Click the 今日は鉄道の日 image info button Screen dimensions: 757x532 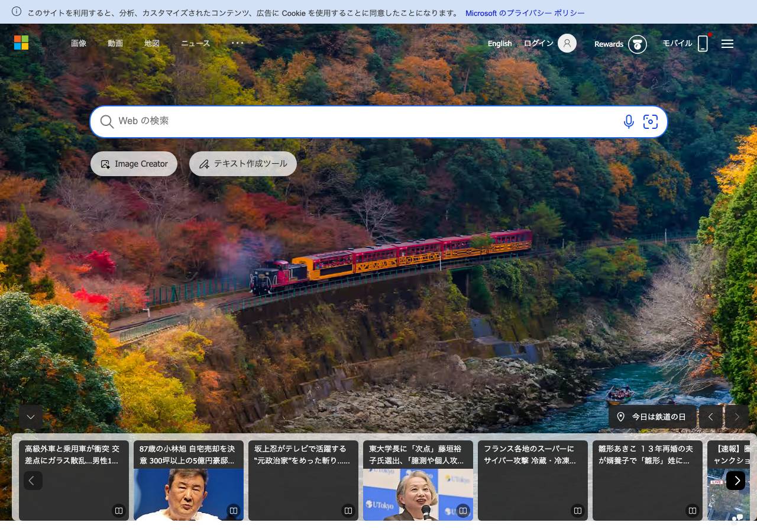click(x=652, y=417)
